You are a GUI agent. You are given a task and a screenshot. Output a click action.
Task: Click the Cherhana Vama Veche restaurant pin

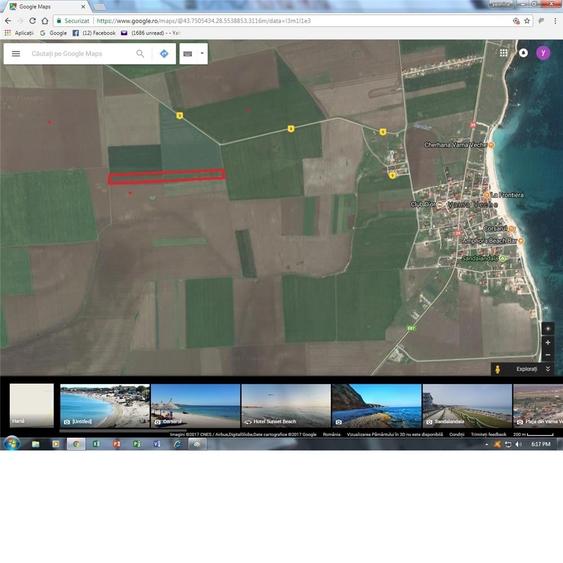[491, 145]
